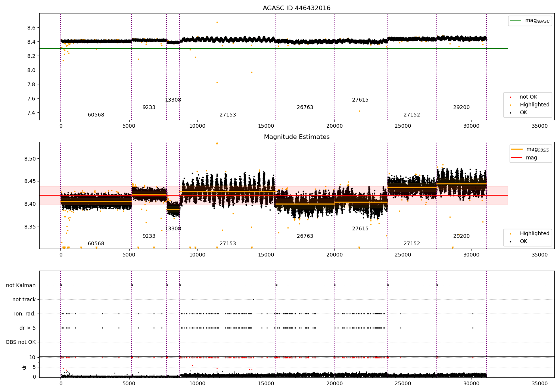This screenshot has height=392, width=560.
Task: Click the rotated 'dr' axis label
Action: [24, 367]
